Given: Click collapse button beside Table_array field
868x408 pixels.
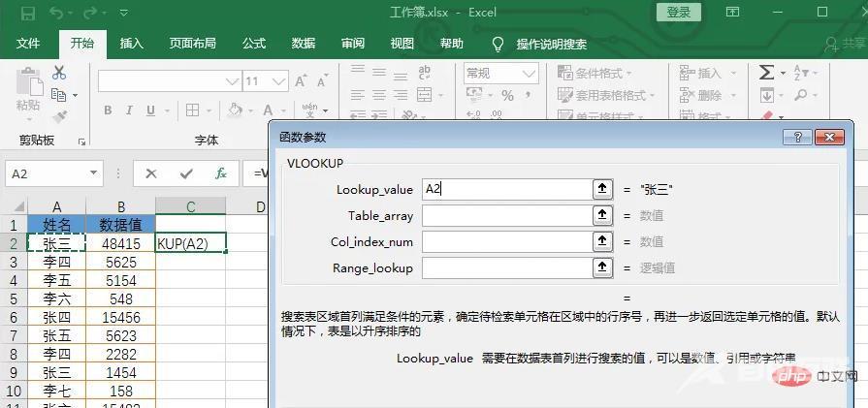Looking at the screenshot, I should pos(601,215).
